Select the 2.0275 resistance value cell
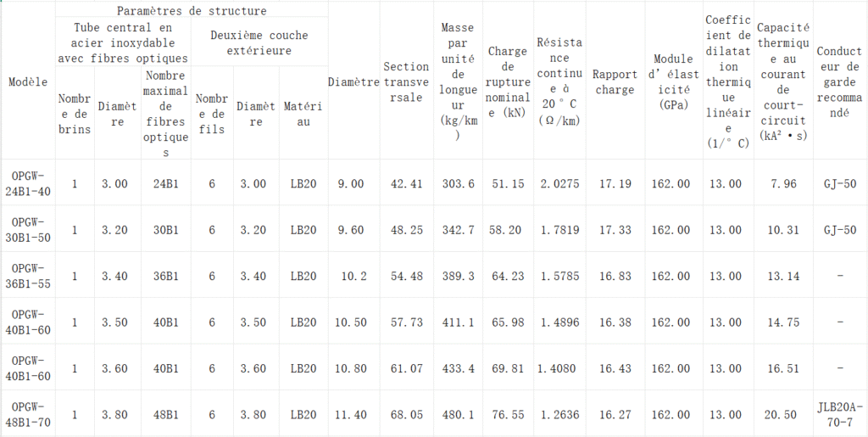868x437 pixels. [559, 183]
